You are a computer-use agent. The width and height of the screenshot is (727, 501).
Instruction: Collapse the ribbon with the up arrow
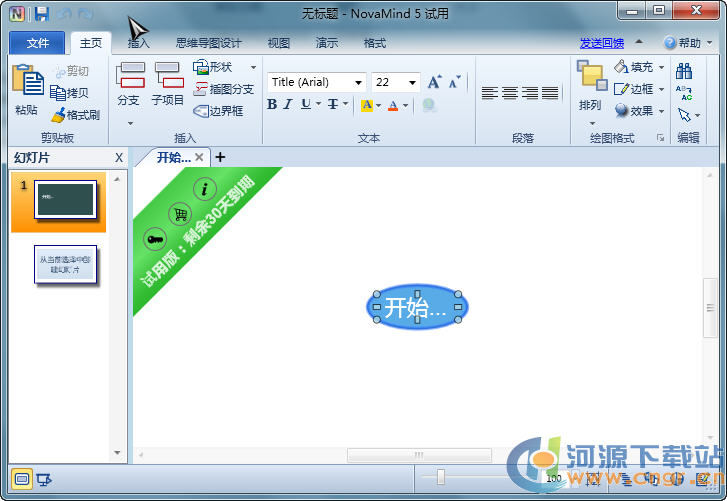pyautogui.click(x=639, y=42)
